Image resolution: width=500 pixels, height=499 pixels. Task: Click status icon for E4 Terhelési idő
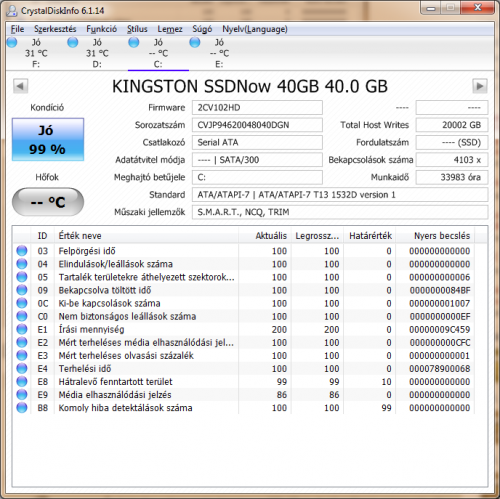(x=22, y=368)
